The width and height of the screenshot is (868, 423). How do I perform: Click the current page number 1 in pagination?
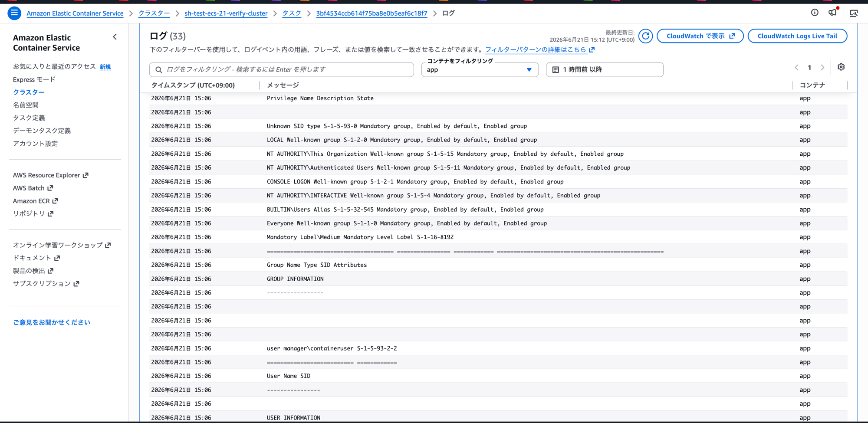coord(809,68)
